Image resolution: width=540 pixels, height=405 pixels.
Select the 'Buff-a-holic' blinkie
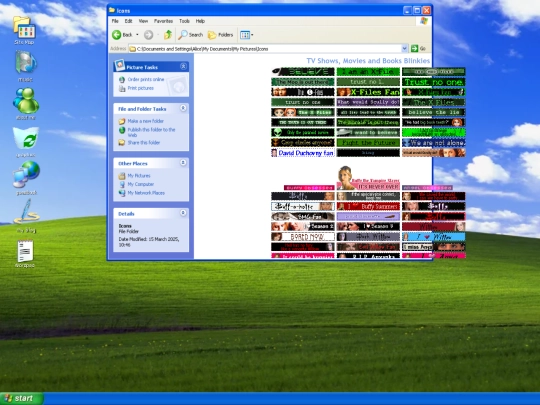[303, 206]
